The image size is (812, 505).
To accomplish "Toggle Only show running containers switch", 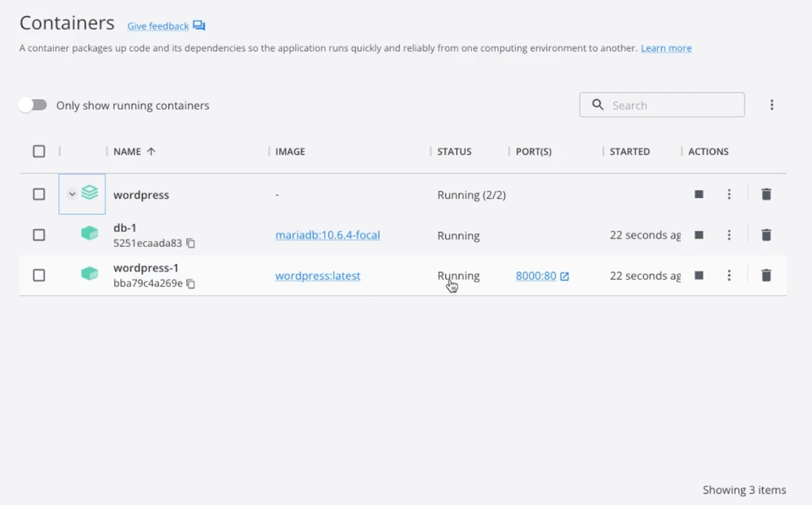I will 33,105.
